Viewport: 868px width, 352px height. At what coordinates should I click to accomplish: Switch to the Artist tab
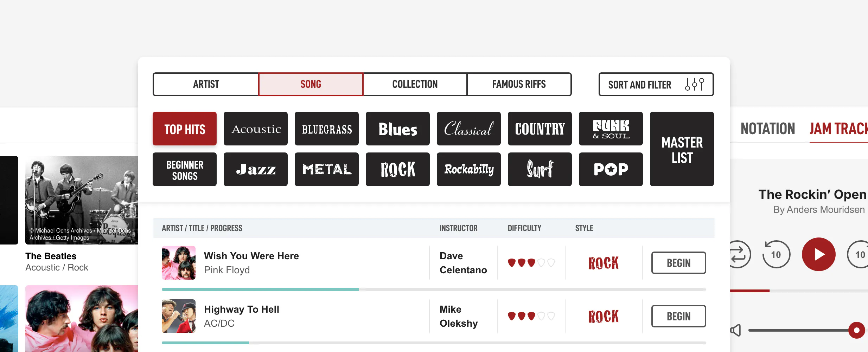point(206,84)
